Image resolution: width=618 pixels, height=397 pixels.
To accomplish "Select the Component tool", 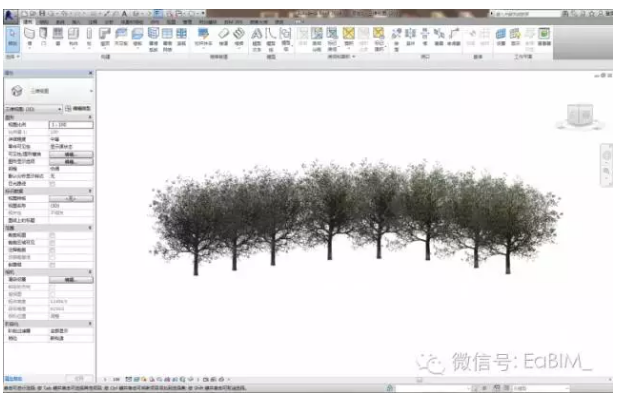I will point(73,38).
